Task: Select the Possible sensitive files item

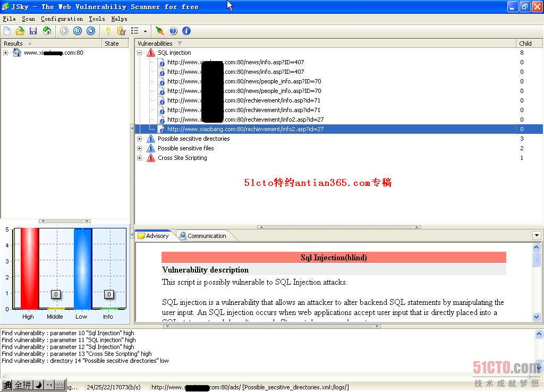Action: tap(185, 148)
